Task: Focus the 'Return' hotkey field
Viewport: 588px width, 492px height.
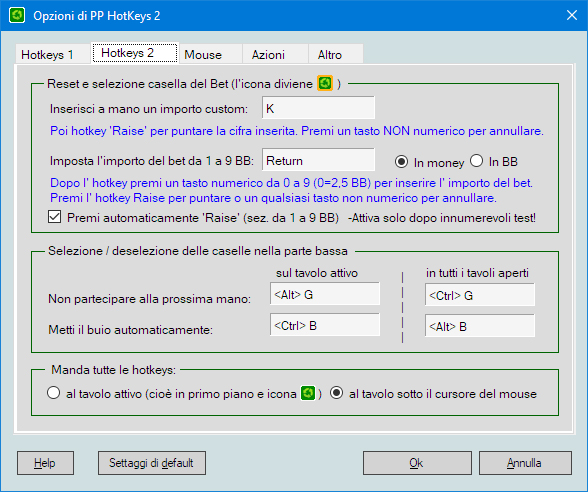Action: pyautogui.click(x=318, y=160)
